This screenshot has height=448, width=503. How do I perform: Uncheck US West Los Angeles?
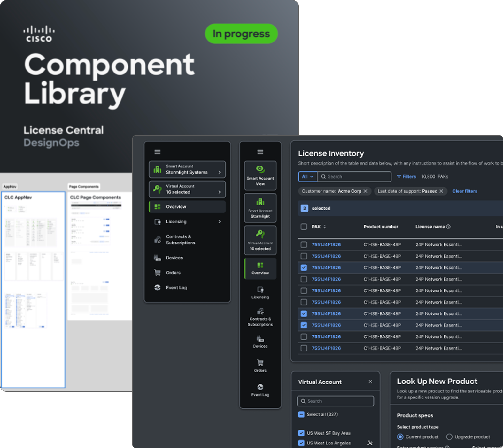[301, 443]
